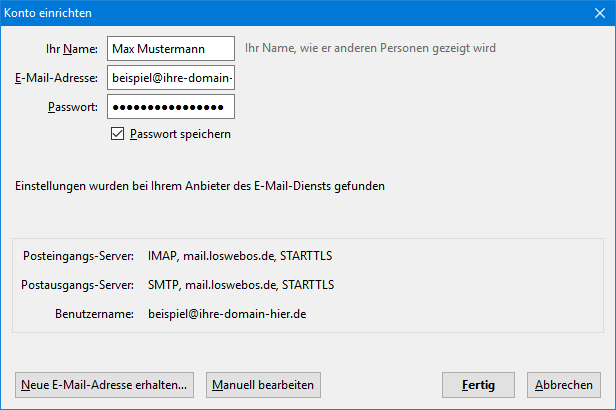The height and width of the screenshot is (410, 616).
Task: Uncheck the Passwort speichern checkbox
Action: coord(118,134)
